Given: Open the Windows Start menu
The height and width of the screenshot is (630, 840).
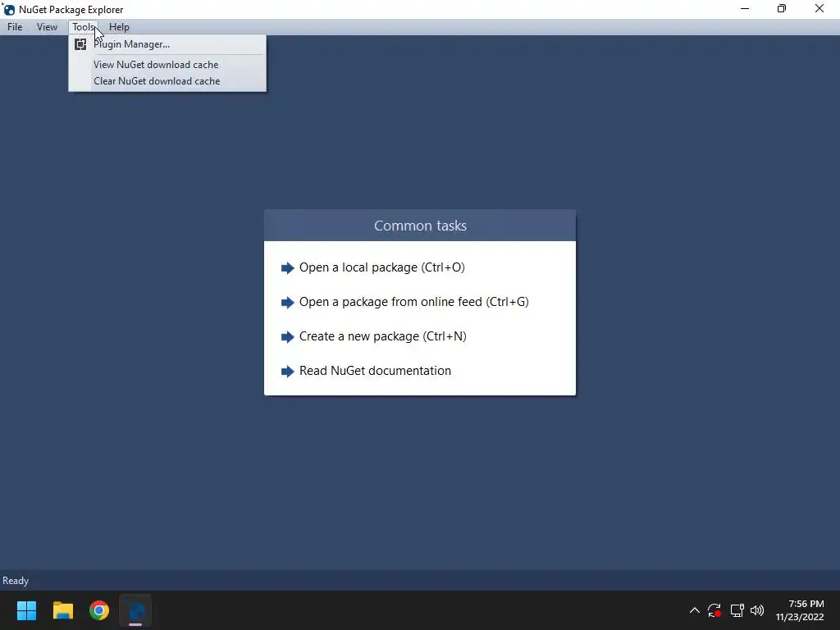Looking at the screenshot, I should click(x=26, y=610).
